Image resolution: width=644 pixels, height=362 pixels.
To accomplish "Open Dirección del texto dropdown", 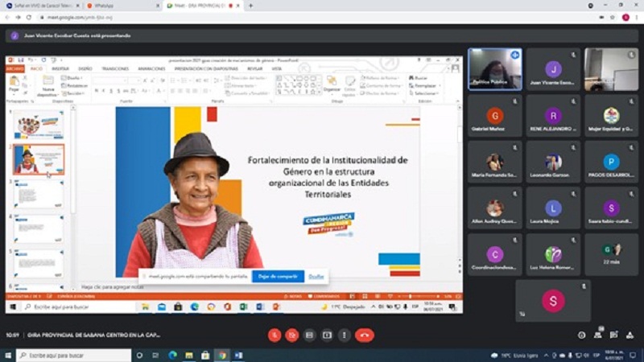I will point(246,78).
